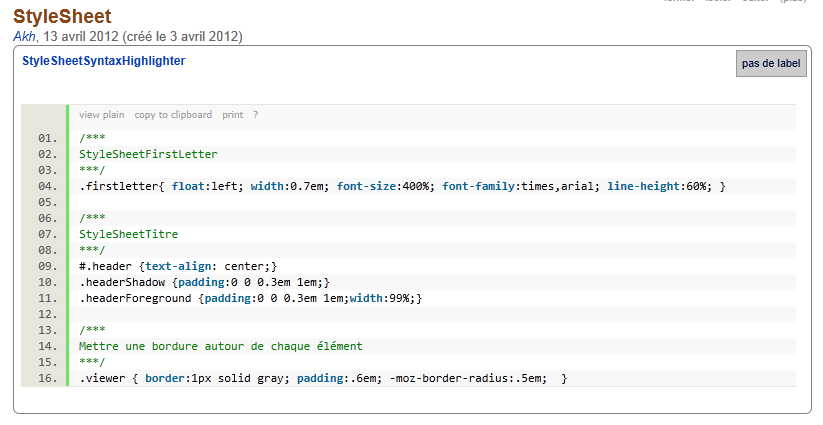Click line number 01.

(48, 138)
